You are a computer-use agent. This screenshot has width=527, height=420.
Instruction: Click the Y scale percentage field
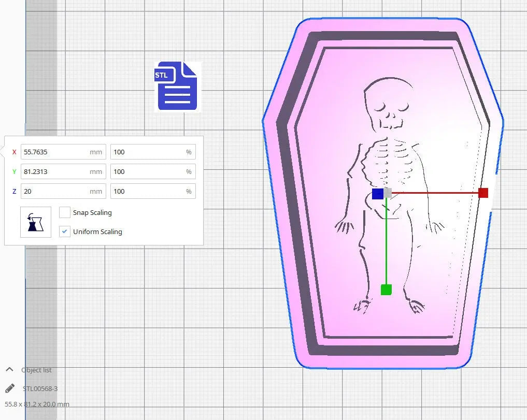click(148, 171)
